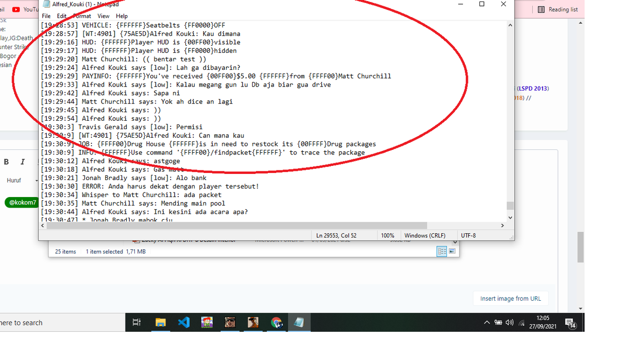Screen dimensions: 644x362
Task: Click the 'LSPD 2013' link on the page
Action: coord(533,88)
